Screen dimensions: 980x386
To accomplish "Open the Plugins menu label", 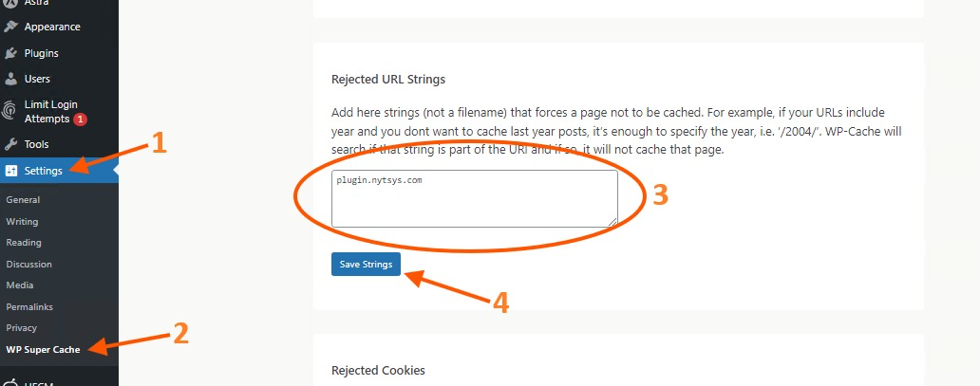I will click(x=41, y=53).
